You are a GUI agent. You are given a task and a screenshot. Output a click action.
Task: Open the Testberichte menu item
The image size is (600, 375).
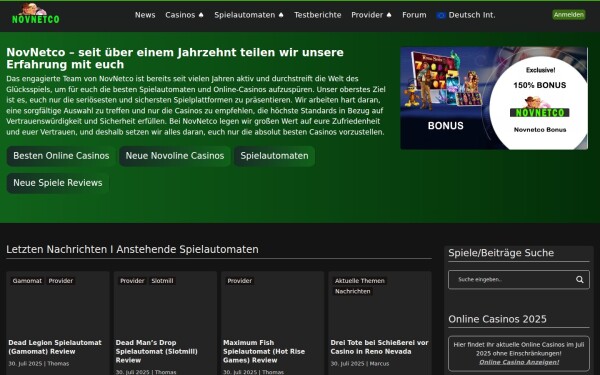[x=318, y=15]
